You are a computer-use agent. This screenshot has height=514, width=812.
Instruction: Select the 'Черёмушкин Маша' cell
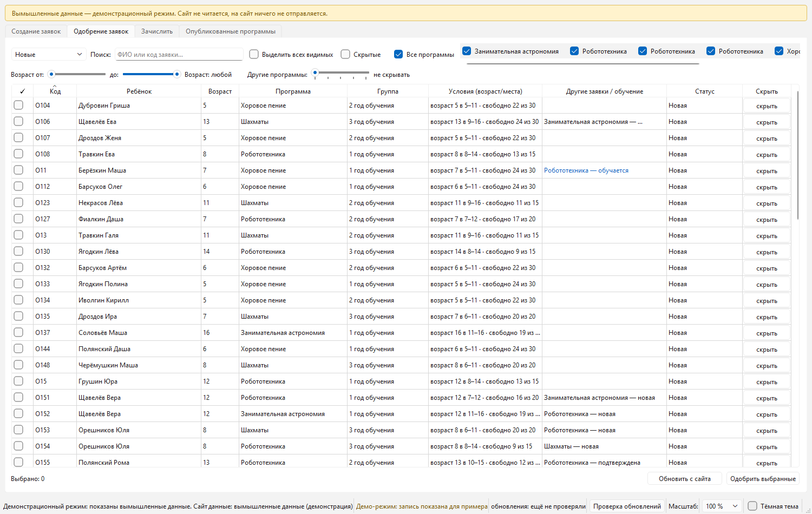click(139, 365)
